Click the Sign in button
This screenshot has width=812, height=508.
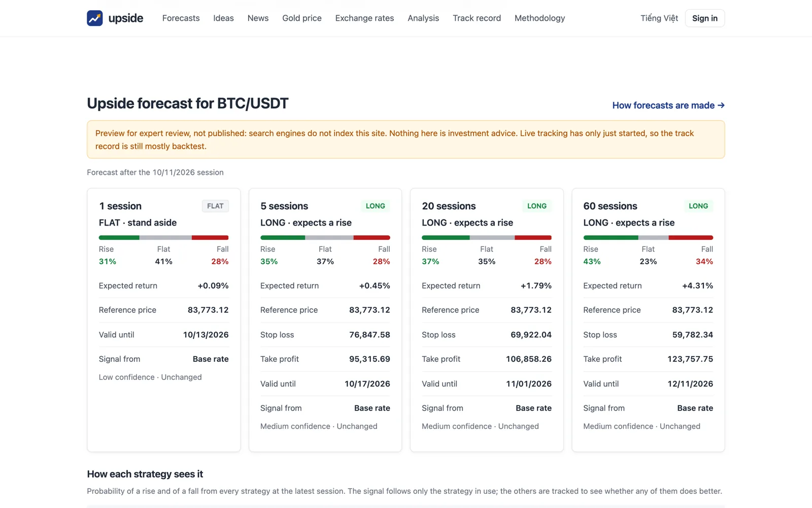click(705, 18)
